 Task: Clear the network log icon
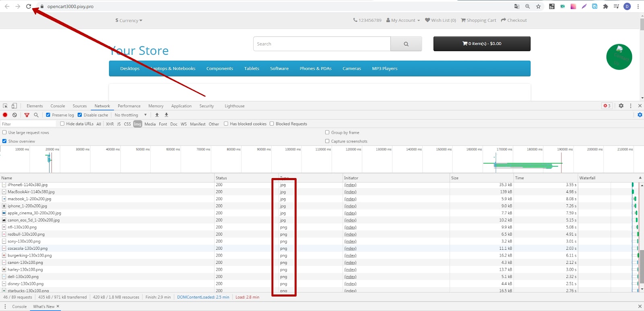coord(14,115)
